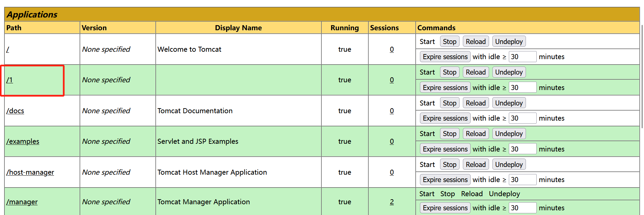
Task: Undeploy the Servlet and JSP Examples app
Action: [509, 134]
